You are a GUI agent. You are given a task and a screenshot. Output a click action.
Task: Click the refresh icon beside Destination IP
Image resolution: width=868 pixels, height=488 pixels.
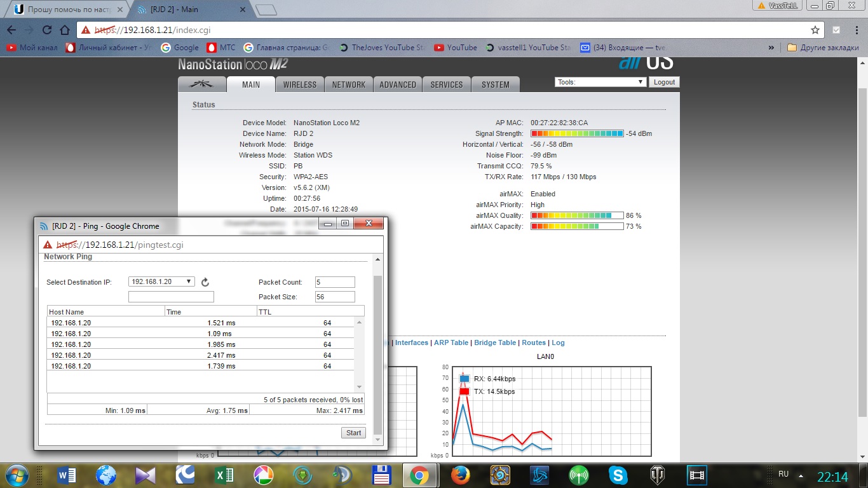click(x=205, y=282)
